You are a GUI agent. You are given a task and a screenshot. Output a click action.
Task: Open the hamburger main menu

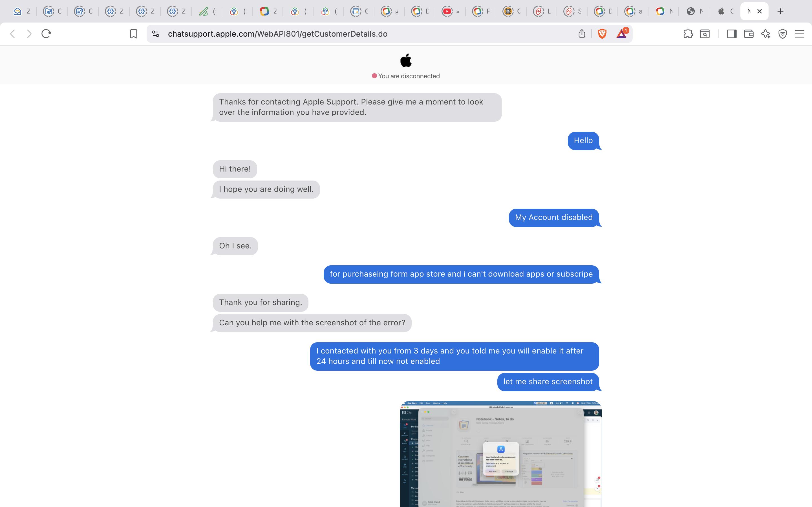coord(800,34)
